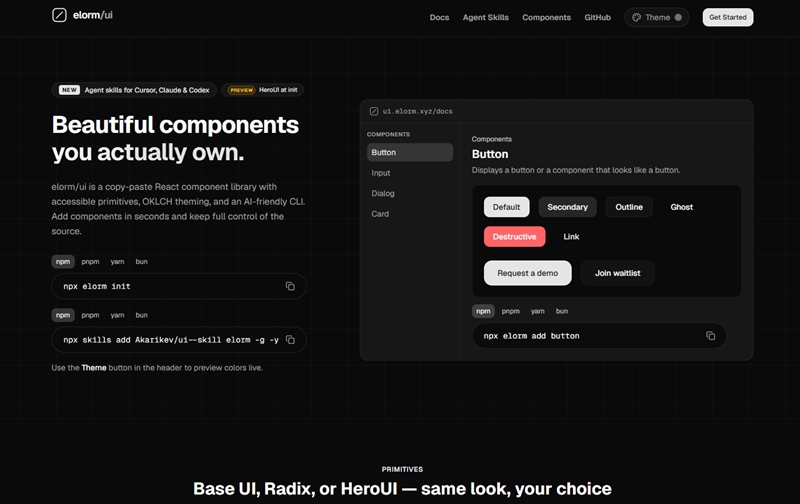Click the elorm/ui logo icon in header
This screenshot has width=800, height=504.
click(59, 15)
